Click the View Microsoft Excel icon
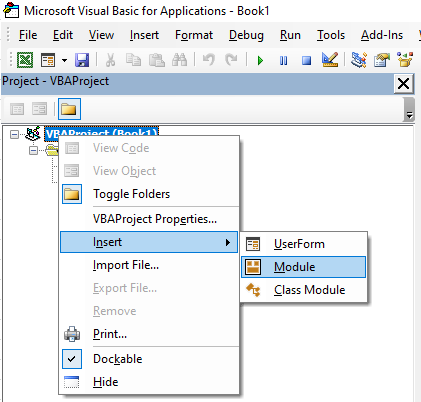Image resolution: width=421 pixels, height=402 pixels. [25, 60]
